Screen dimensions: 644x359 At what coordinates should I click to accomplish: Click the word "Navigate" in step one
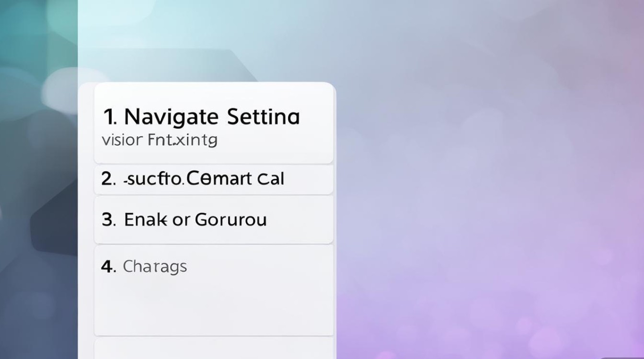click(172, 117)
